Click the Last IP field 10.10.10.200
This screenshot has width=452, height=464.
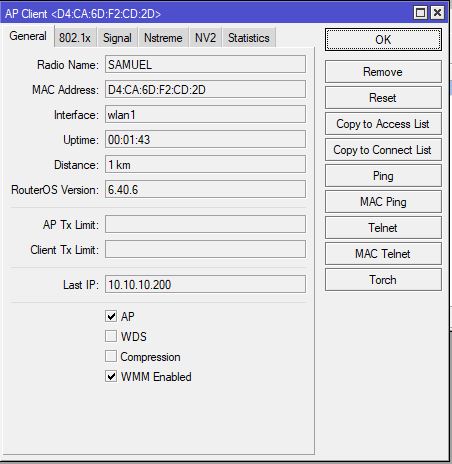click(x=205, y=284)
